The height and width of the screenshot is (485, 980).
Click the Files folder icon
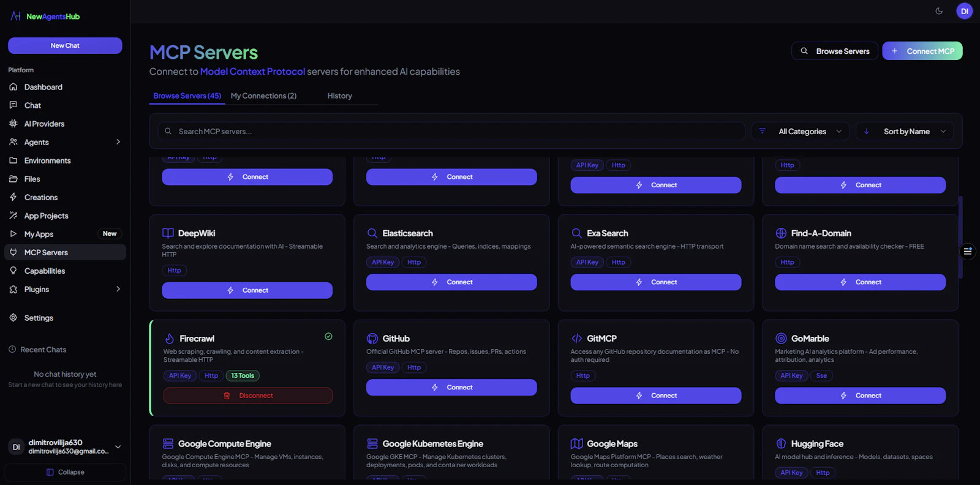coord(13,179)
